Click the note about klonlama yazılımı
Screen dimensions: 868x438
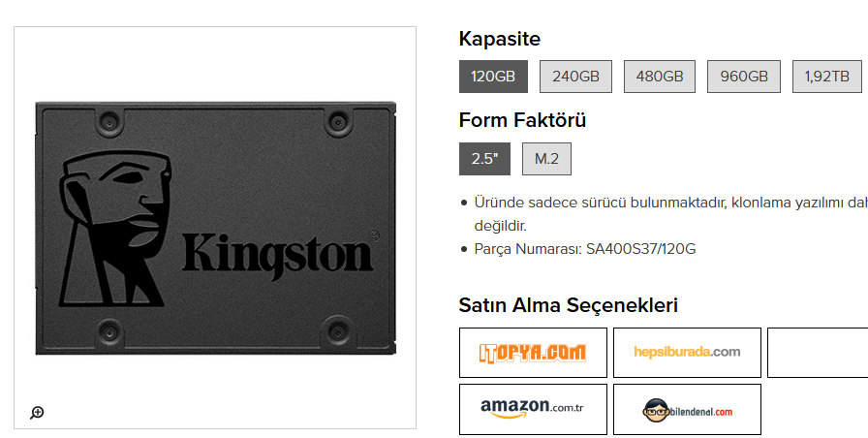(668, 203)
